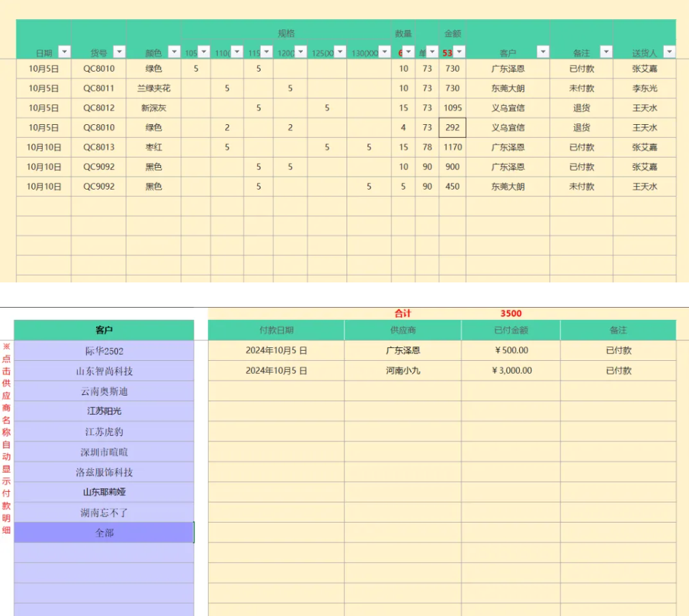Select the cell with item number QC8011
Screen dimensions: 689x616
99,88
